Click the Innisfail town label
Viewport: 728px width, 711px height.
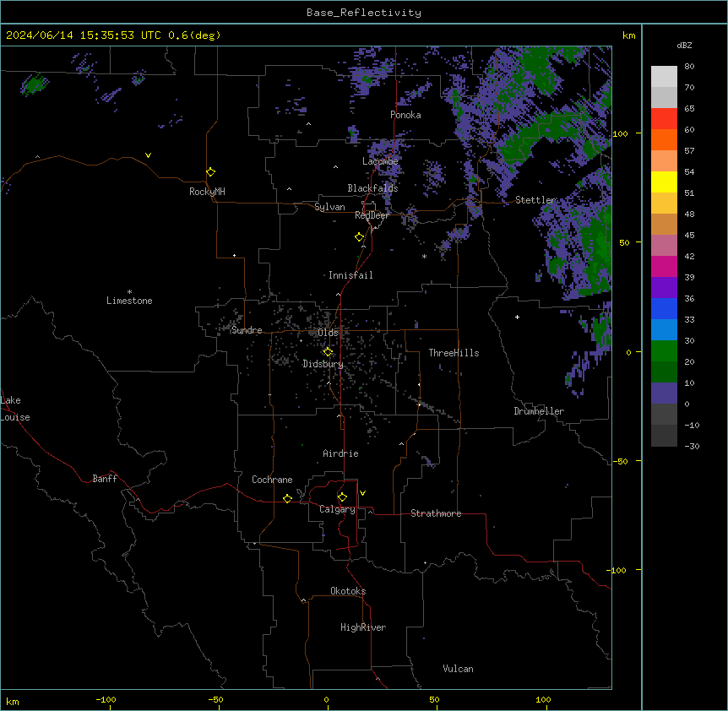[x=350, y=275]
